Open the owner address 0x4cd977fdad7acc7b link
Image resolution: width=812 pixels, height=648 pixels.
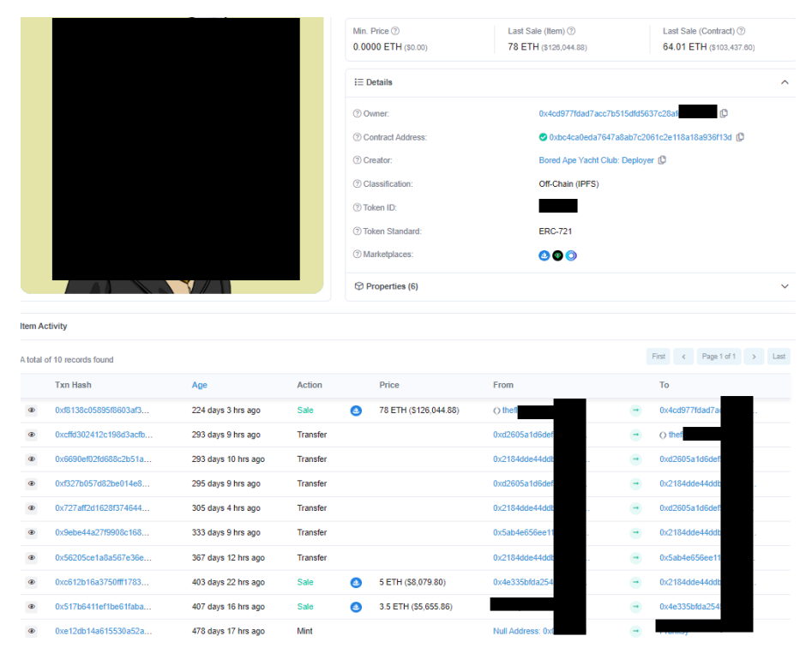[x=608, y=114]
